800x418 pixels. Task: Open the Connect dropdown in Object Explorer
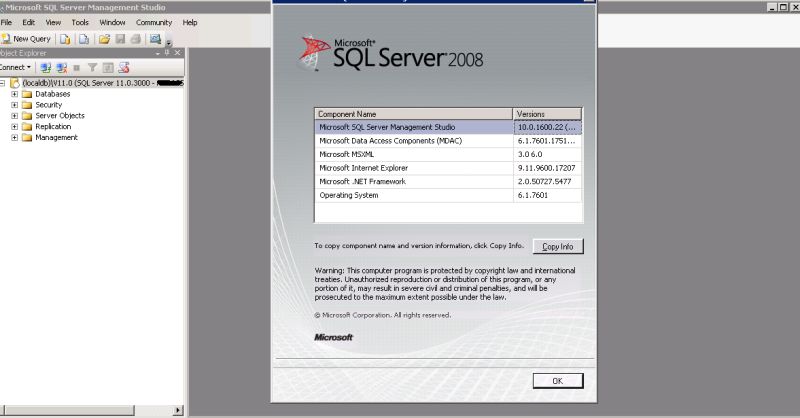(15, 67)
